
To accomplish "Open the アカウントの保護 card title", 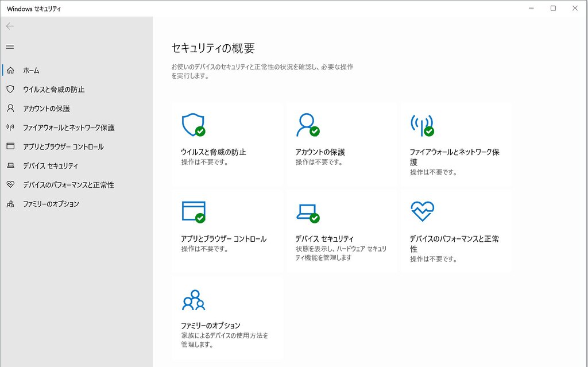I will click(x=320, y=152).
